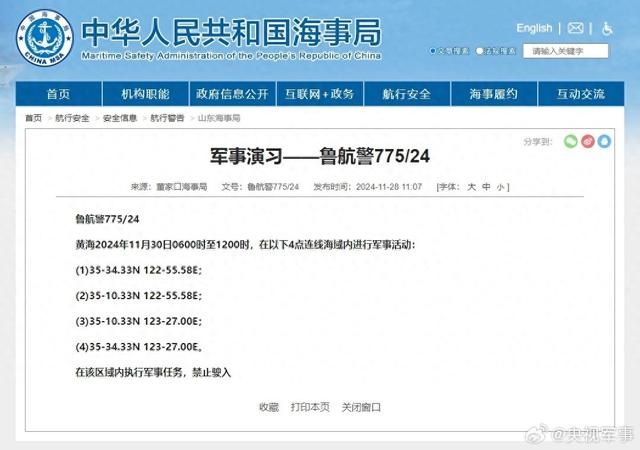Open the 海事履约 navigation tab
Image resolution: width=640 pixels, height=450 pixels.
[x=494, y=94]
